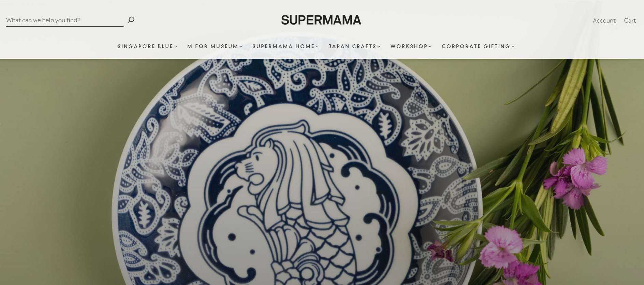The width and height of the screenshot is (644, 285).
Task: Open the Account page
Action: pos(604,20)
